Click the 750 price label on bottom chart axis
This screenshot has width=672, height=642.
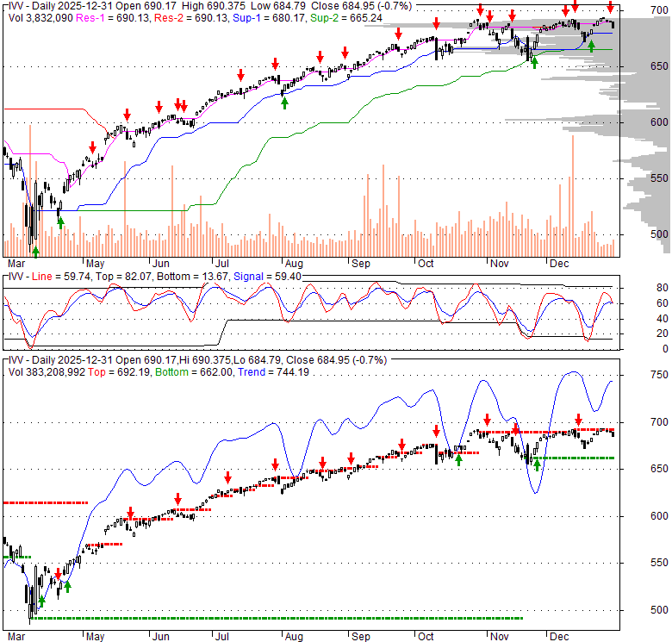point(659,375)
